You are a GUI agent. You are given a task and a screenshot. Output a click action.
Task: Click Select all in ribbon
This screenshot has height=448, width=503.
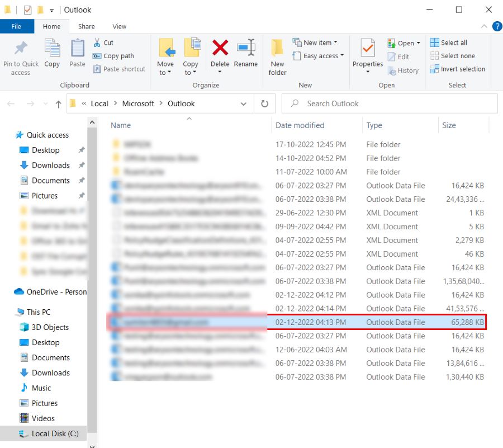[449, 43]
